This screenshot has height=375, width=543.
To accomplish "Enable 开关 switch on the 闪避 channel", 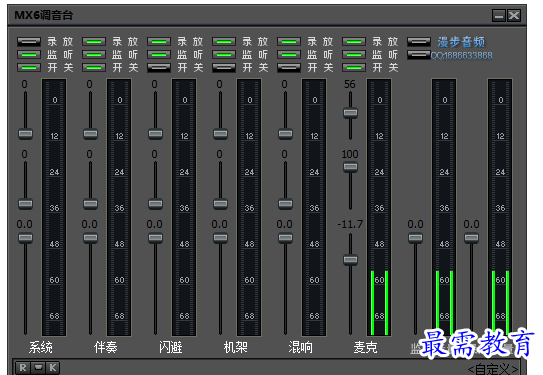I will (159, 68).
